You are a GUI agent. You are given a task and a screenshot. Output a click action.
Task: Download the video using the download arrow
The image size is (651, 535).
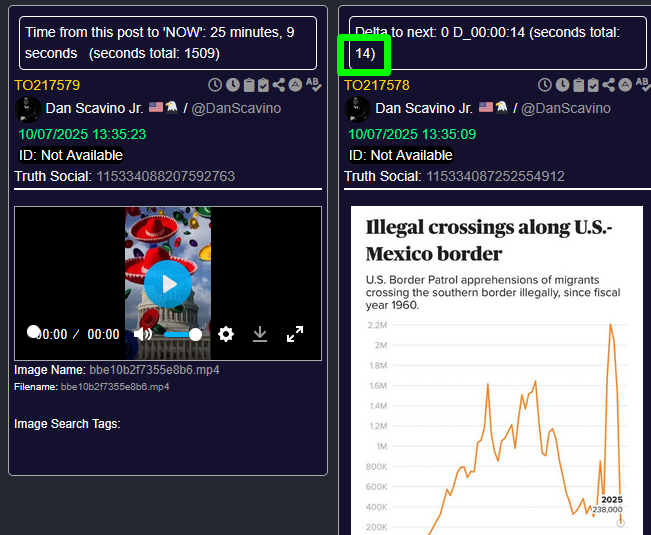coord(260,334)
